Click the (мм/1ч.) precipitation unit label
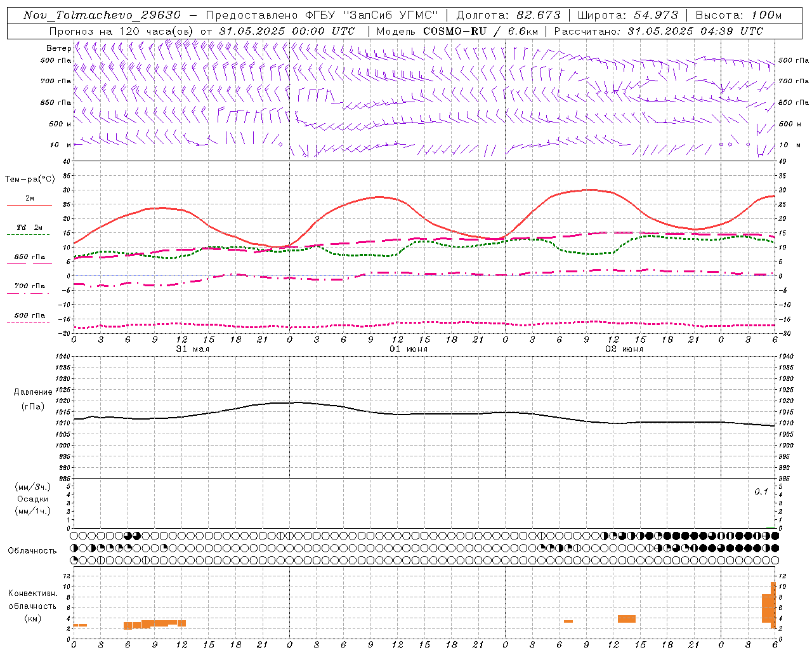812x650 pixels. 33,511
